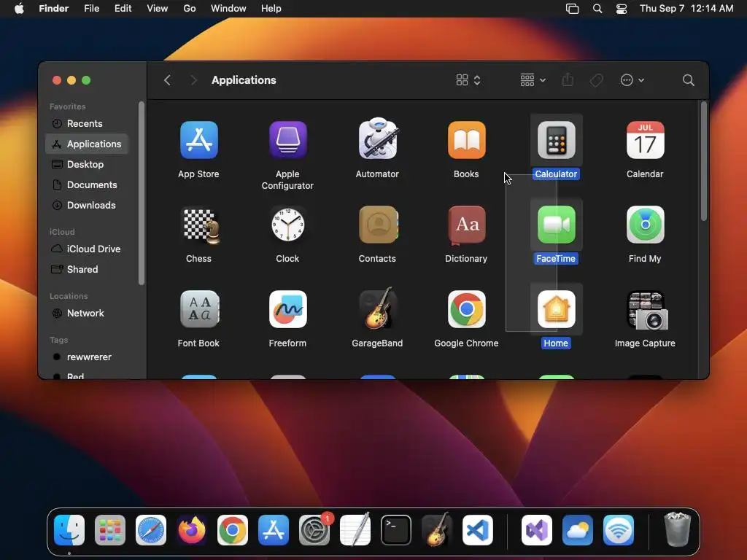Open the Trash in the Dock
Screen dimensions: 747x560
point(677,529)
